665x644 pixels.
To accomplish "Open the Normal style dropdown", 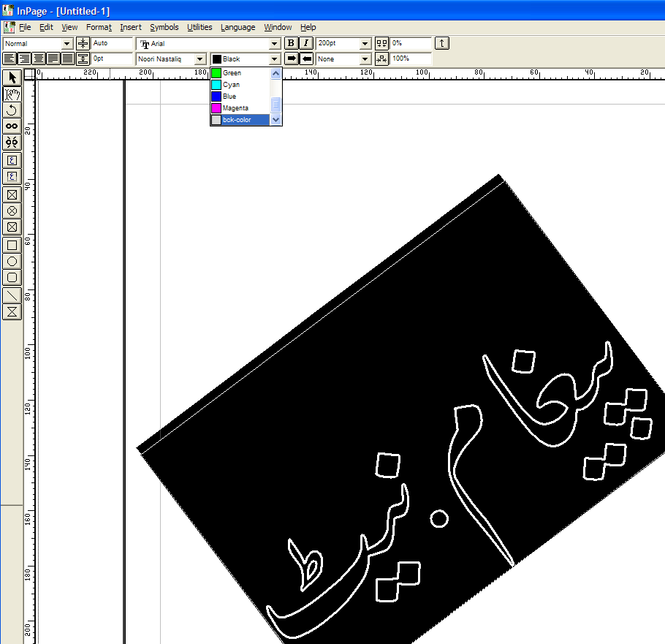I will point(67,44).
